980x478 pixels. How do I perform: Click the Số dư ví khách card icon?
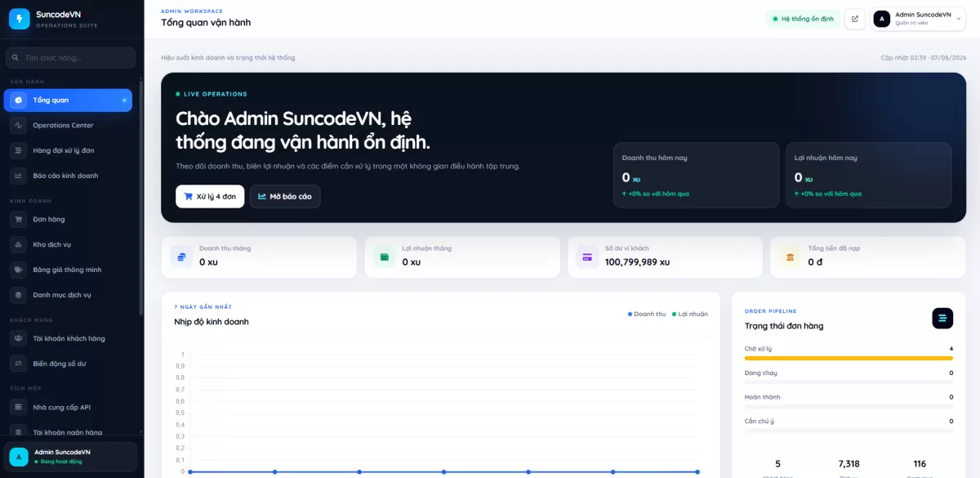coord(587,257)
